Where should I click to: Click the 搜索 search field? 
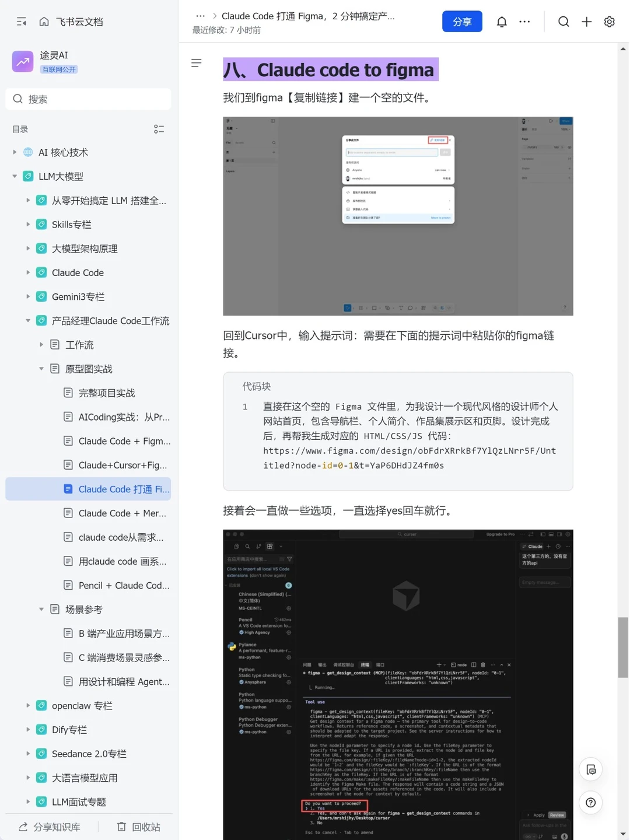coord(89,99)
